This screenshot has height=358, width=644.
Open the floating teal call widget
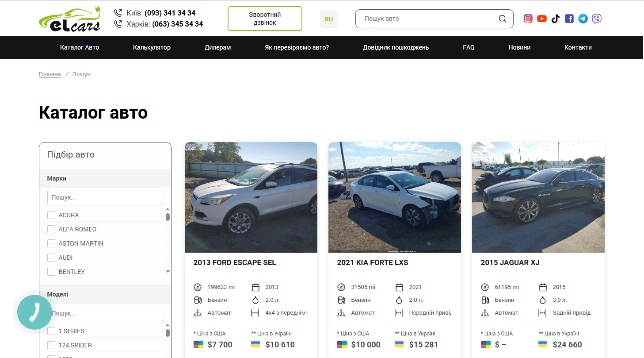[34, 312]
